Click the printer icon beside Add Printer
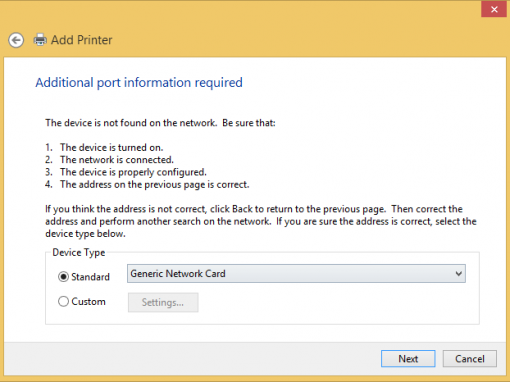This screenshot has height=382, width=510. (40, 40)
